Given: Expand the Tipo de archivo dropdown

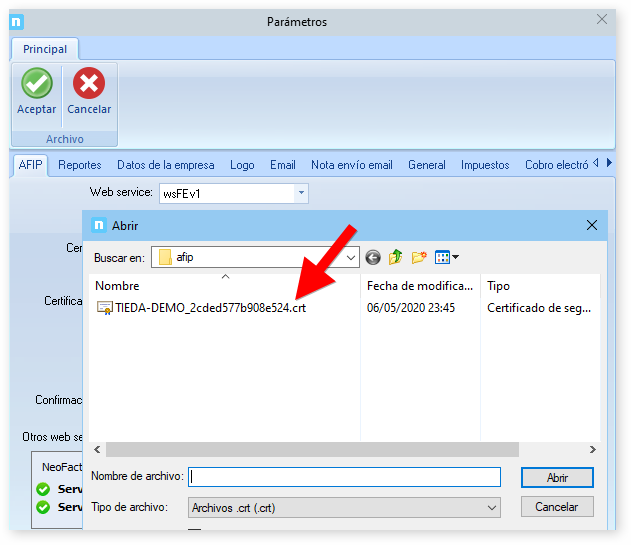Looking at the screenshot, I should pos(492,508).
